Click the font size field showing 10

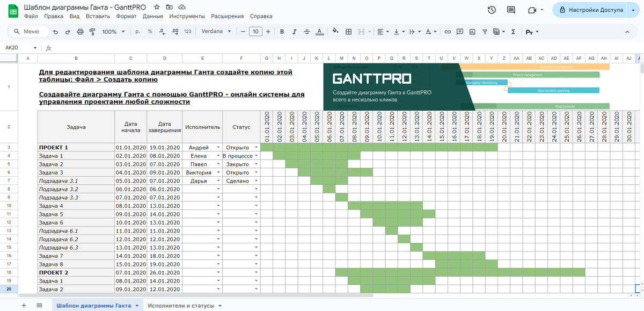[x=255, y=32]
